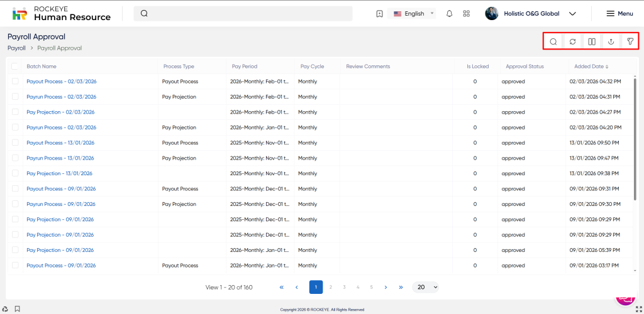Go to the Payroll breadcrumb
644x314 pixels.
pyautogui.click(x=16, y=48)
